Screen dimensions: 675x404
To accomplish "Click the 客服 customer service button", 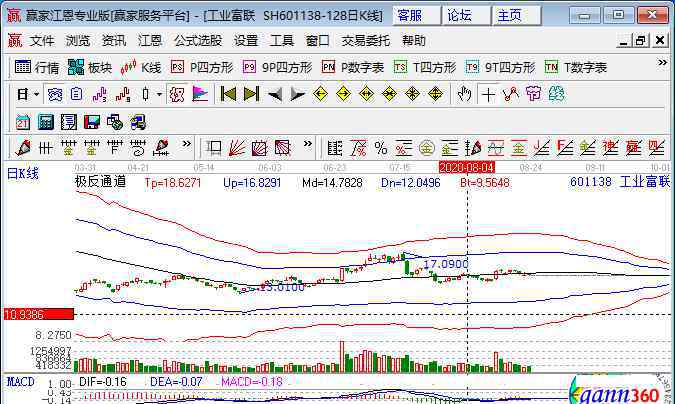I will pyautogui.click(x=417, y=16).
